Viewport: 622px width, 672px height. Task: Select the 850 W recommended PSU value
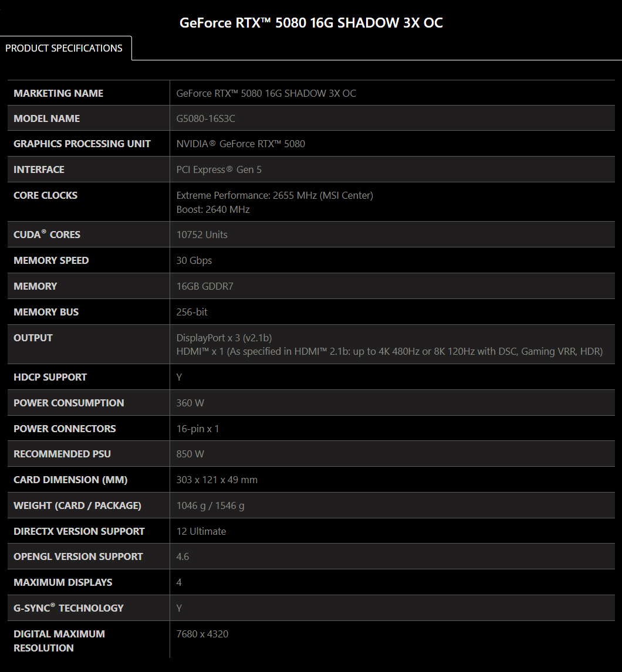[x=190, y=454]
